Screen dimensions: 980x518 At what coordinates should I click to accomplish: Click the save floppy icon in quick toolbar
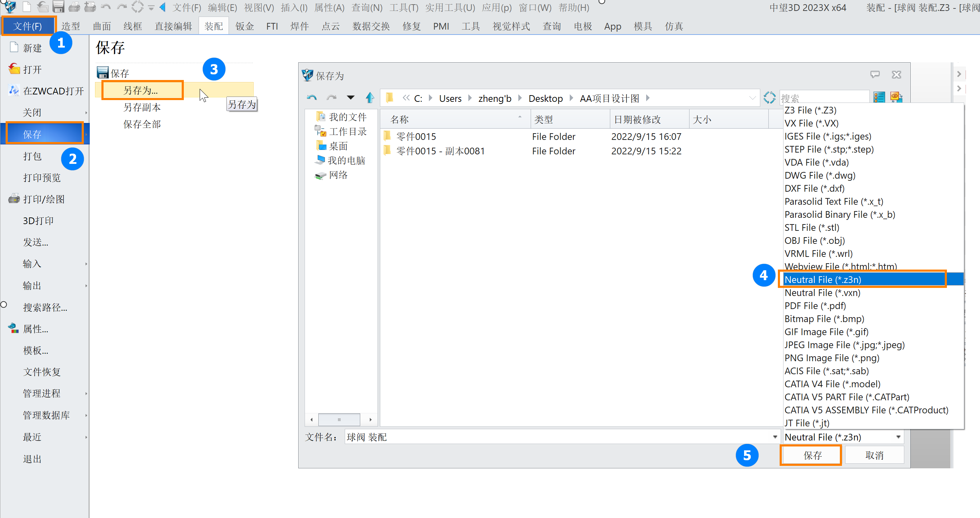pyautogui.click(x=58, y=6)
